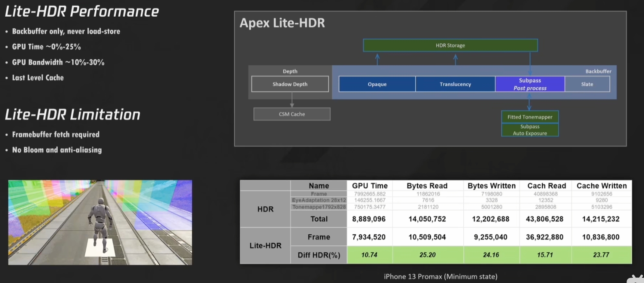Click the Slate pass block

point(587,84)
